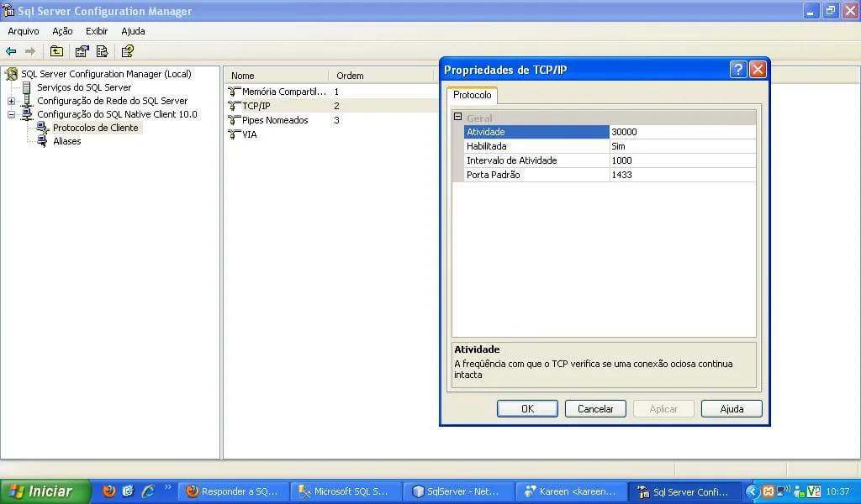Click the orange system tray icon

click(769, 491)
